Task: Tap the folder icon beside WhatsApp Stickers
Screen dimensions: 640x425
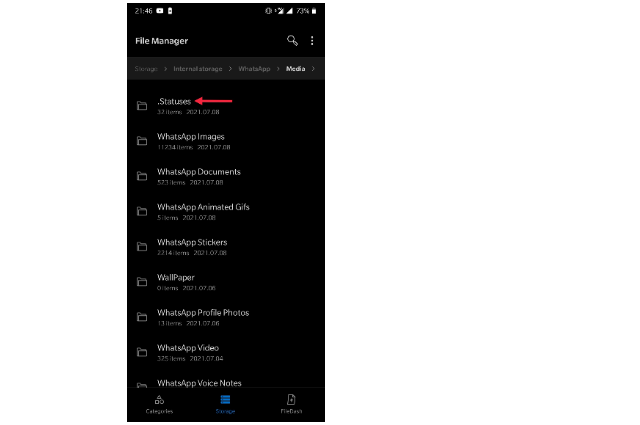Action: pyautogui.click(x=142, y=247)
